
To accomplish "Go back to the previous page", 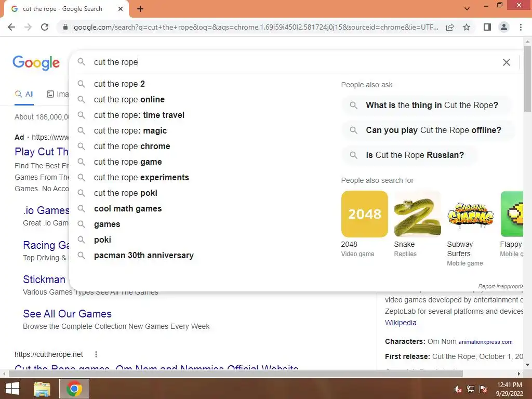I will (x=11, y=27).
